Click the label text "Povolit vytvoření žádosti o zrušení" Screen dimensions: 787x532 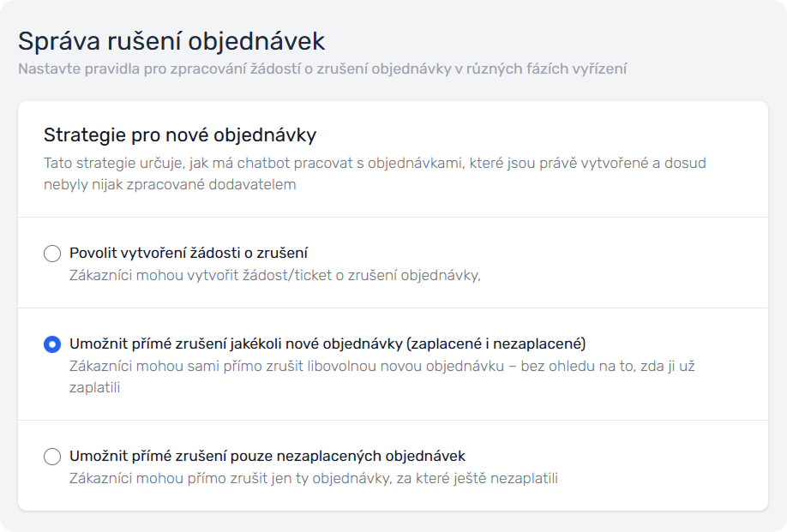coord(188,253)
